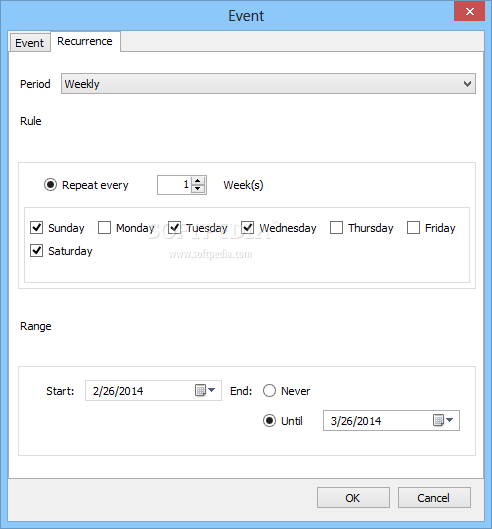Uncheck the Wednesday checkbox
Image resolution: width=492 pixels, height=529 pixels.
[x=248, y=228]
